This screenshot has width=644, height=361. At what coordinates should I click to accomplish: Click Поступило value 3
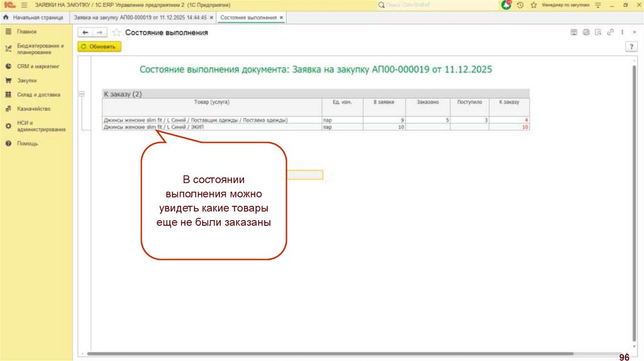(x=469, y=120)
